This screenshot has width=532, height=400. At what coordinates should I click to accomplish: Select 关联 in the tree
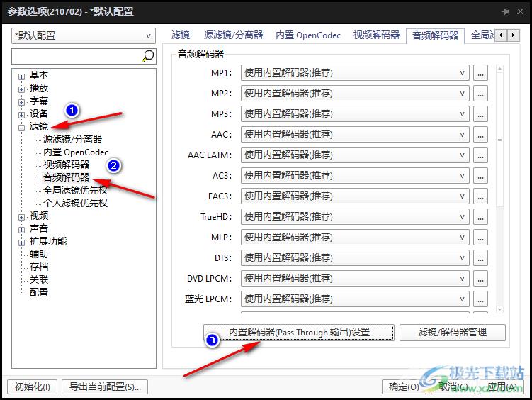coord(39,279)
